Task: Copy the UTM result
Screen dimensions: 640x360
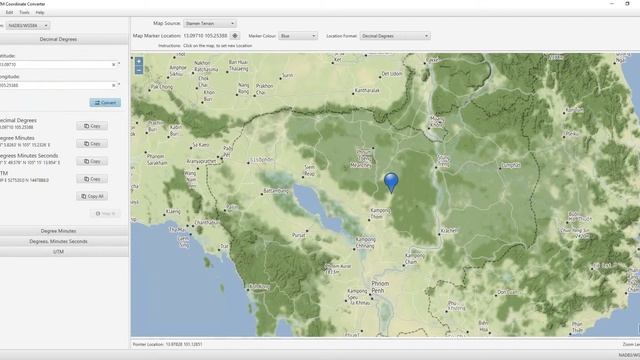Action: coord(92,179)
